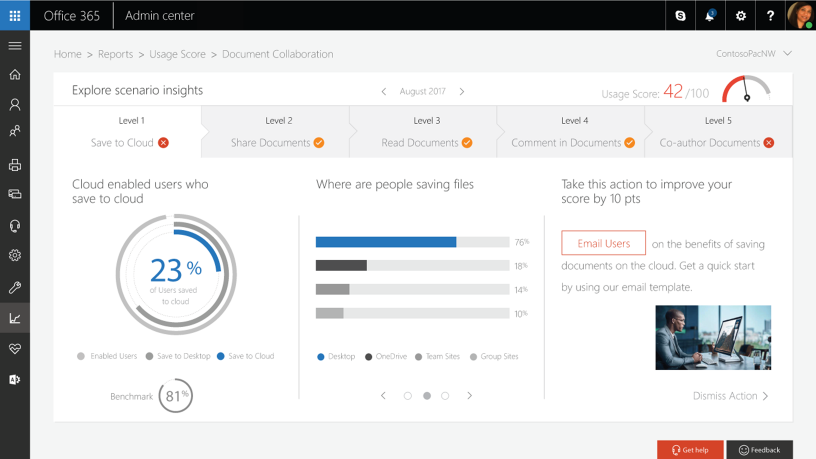Viewport: 816px width, 459px height.
Task: Click Feedback button
Action: (x=760, y=450)
